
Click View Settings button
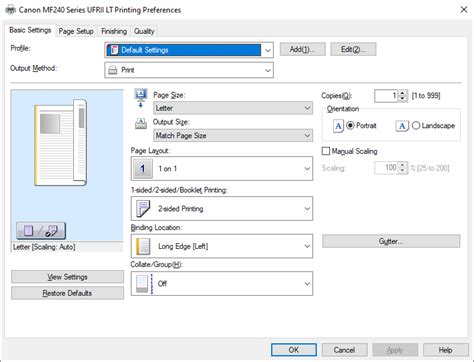click(x=67, y=277)
